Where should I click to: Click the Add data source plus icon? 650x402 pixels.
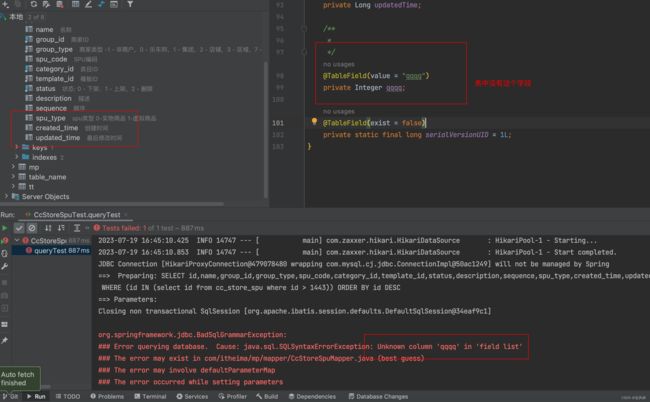point(6,5)
